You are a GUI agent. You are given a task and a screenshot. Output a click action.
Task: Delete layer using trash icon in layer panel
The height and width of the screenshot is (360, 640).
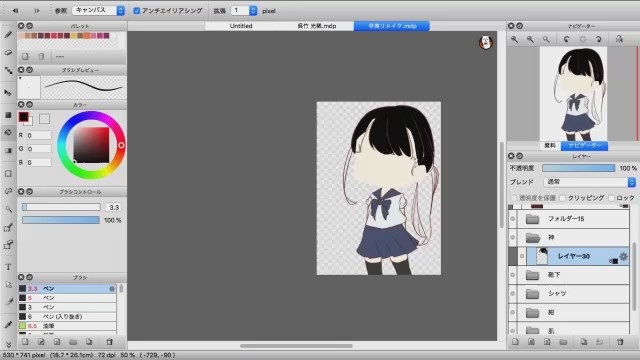[620, 342]
